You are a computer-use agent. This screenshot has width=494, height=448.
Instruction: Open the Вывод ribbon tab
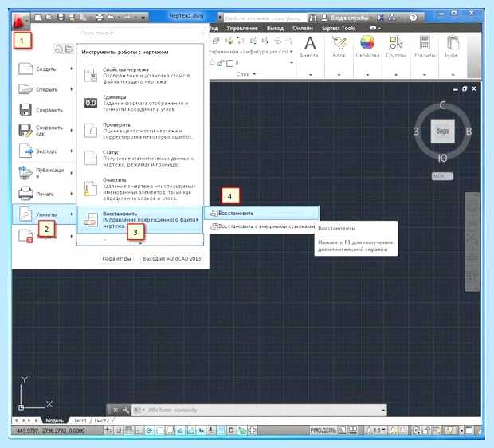click(x=275, y=28)
